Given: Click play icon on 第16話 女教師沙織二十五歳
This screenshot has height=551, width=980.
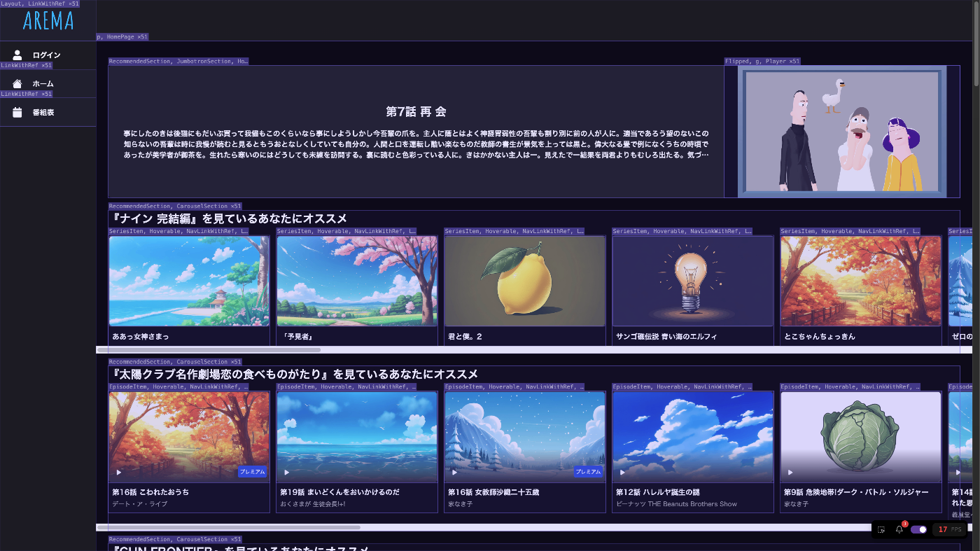Looking at the screenshot, I should click(x=455, y=473).
